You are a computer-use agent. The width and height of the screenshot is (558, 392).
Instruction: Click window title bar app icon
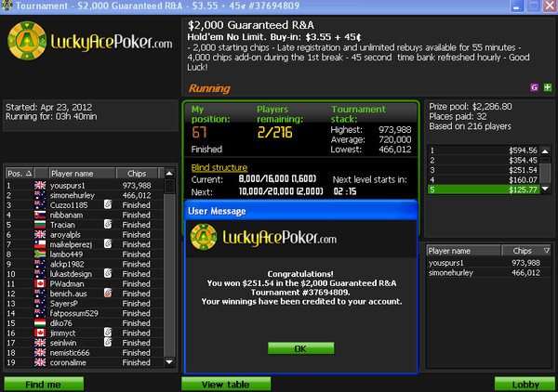(7, 6)
